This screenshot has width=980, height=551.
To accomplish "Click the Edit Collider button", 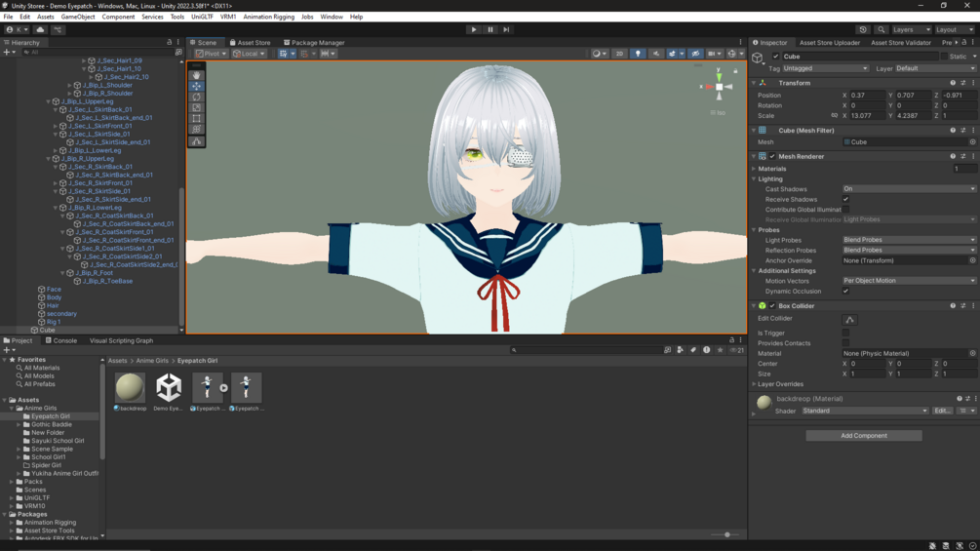I will click(x=849, y=320).
